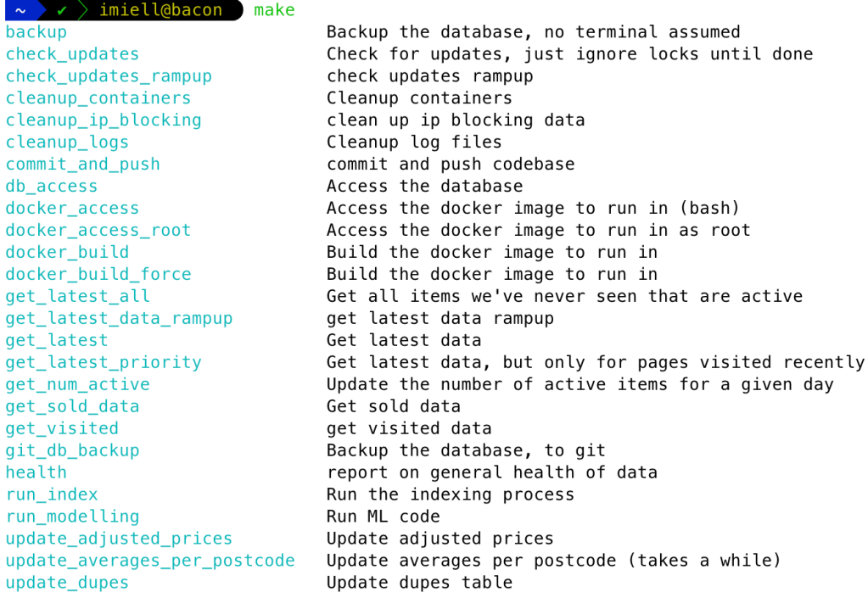Click the commit_and_push target

[x=82, y=165]
